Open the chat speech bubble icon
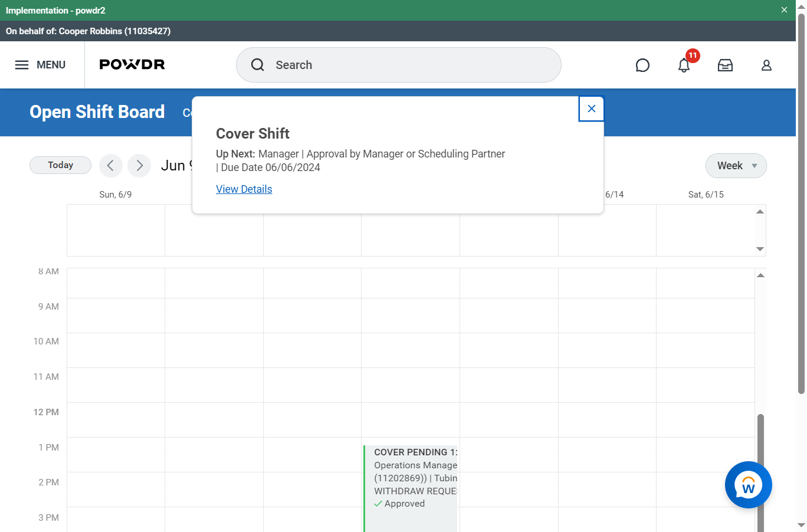The height and width of the screenshot is (532, 807). click(x=642, y=65)
